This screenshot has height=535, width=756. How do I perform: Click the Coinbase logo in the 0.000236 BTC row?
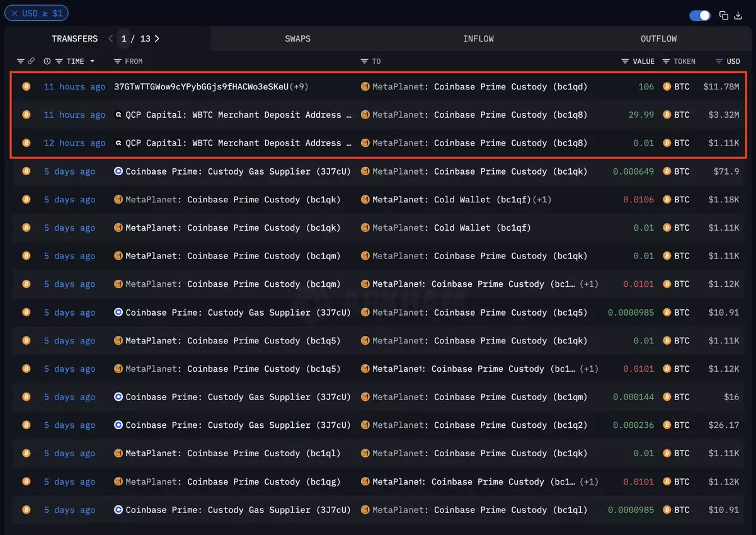[x=118, y=425]
